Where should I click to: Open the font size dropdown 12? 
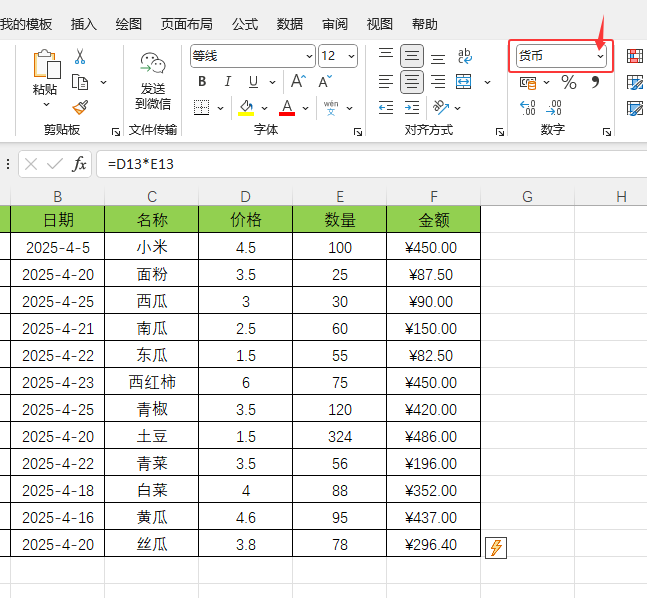click(352, 56)
